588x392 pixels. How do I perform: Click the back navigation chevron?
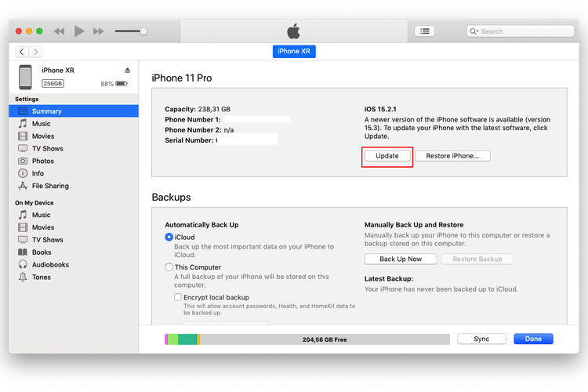click(20, 52)
